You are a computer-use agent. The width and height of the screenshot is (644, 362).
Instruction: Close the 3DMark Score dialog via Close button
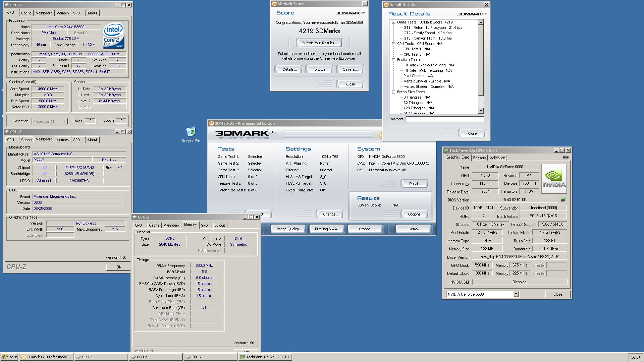coord(350,84)
